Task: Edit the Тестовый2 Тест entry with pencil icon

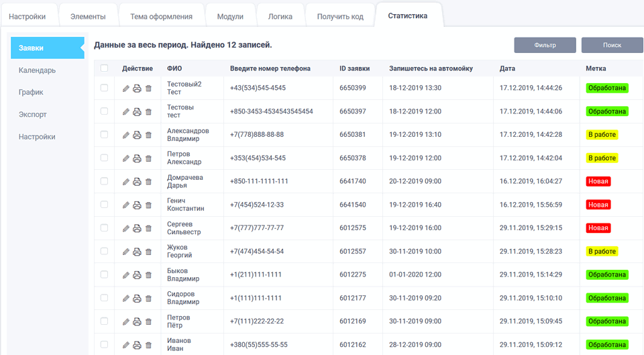Action: click(x=125, y=89)
